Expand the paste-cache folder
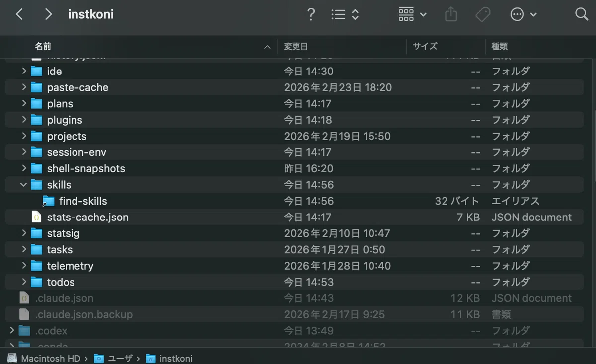The width and height of the screenshot is (596, 364). click(24, 87)
